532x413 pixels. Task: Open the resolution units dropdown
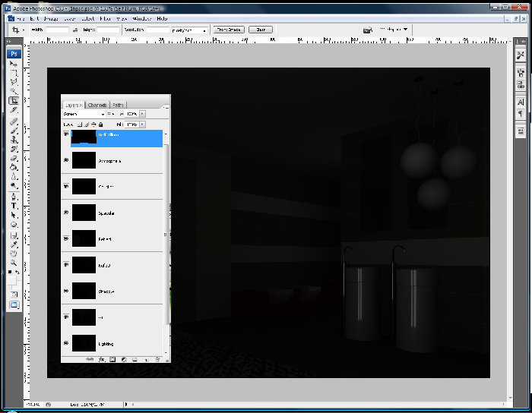tap(189, 30)
